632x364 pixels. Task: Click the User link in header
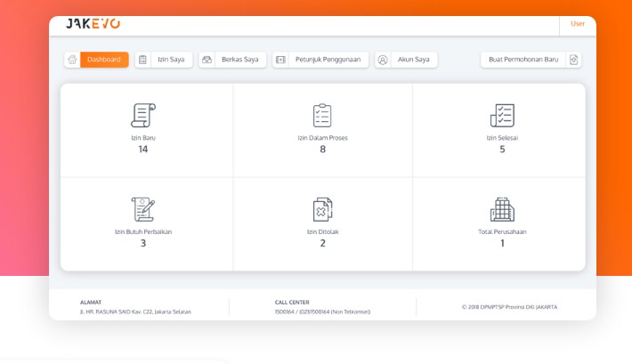pos(578,24)
